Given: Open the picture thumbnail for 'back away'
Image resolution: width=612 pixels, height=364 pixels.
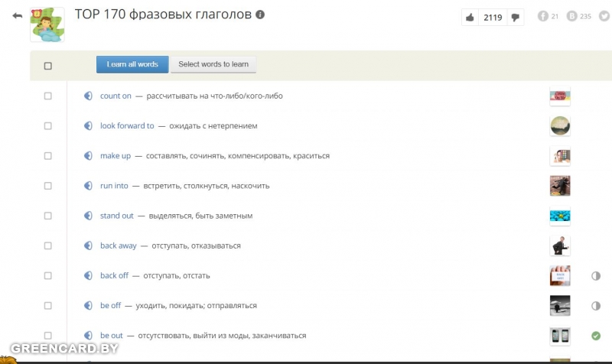Looking at the screenshot, I should [x=560, y=245].
